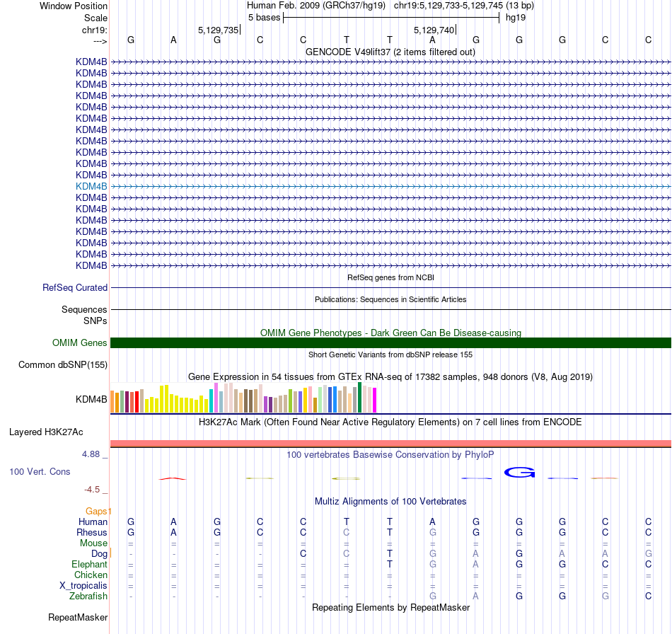Open Multiz Alignments of 100 Vertebrates title
The height and width of the screenshot is (634, 672).
click(390, 501)
